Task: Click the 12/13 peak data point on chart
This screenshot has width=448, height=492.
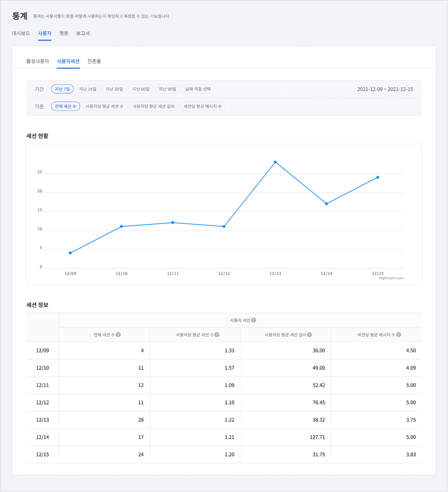Action: [275, 162]
